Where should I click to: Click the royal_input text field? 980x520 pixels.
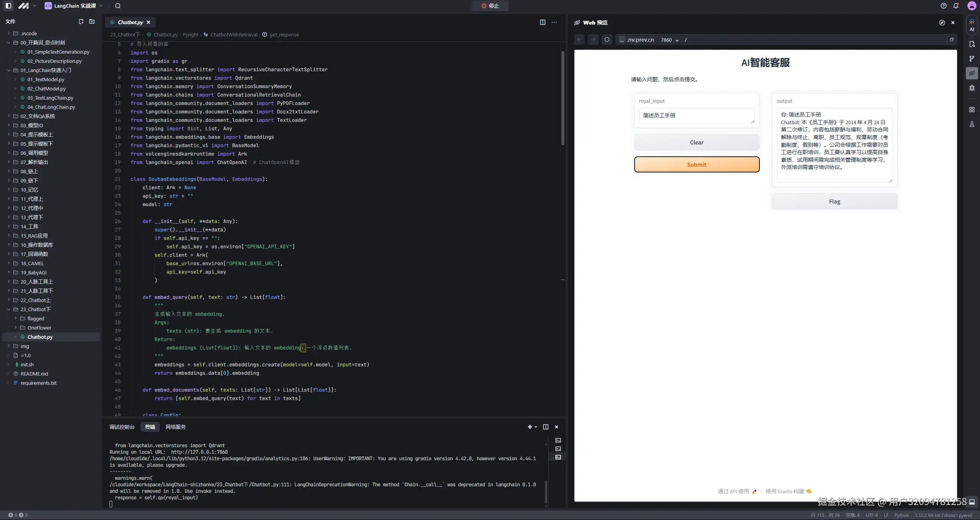(x=696, y=115)
